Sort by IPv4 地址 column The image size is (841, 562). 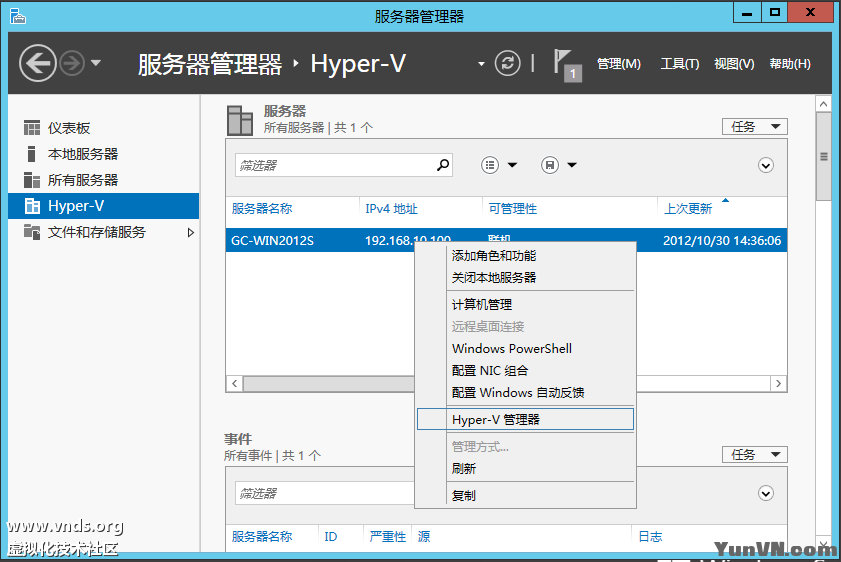391,209
